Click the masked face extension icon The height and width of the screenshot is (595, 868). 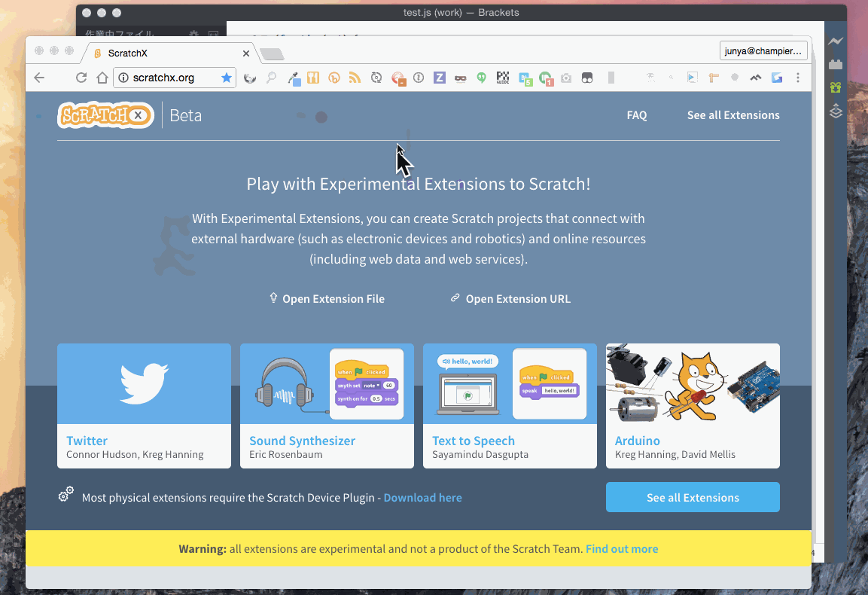[x=461, y=78]
